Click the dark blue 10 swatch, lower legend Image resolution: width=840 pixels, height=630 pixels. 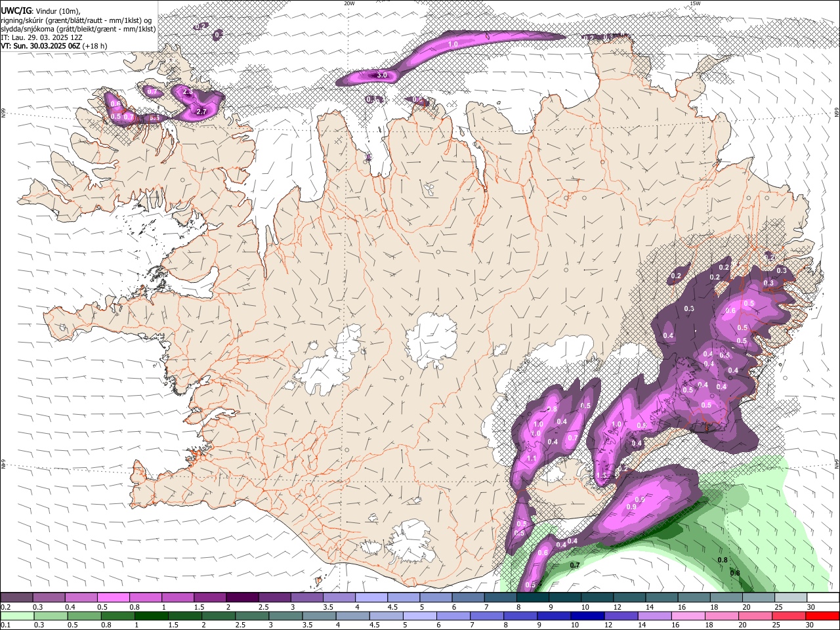click(587, 616)
